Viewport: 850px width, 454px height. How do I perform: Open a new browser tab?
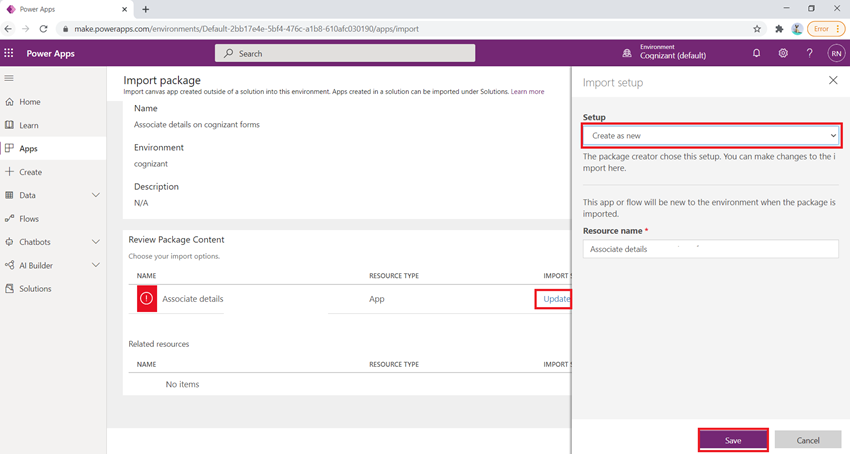click(145, 9)
